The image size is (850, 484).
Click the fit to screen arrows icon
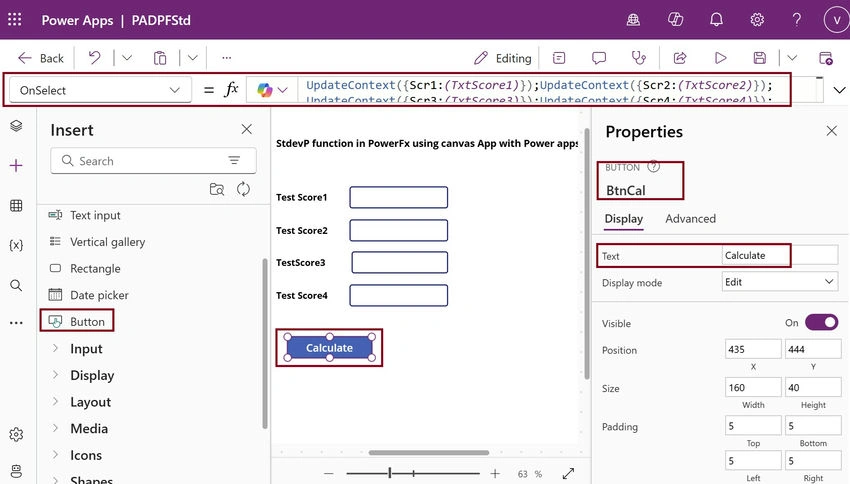pyautogui.click(x=568, y=474)
